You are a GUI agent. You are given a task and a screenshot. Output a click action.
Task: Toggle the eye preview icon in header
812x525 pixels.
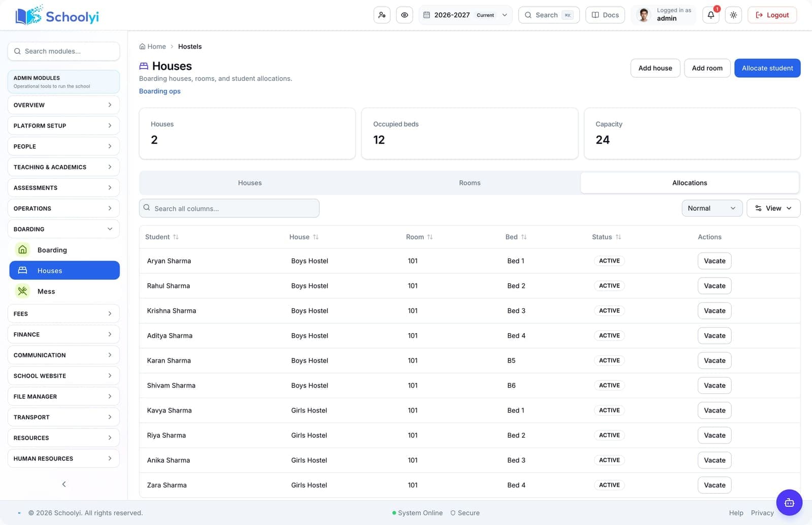pos(404,15)
